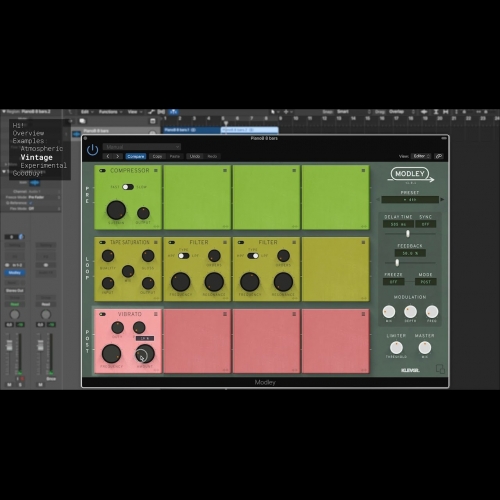The height and width of the screenshot is (500, 500).
Task: Collapse the Region inspector disclosure triangle
Action: coord(4,111)
